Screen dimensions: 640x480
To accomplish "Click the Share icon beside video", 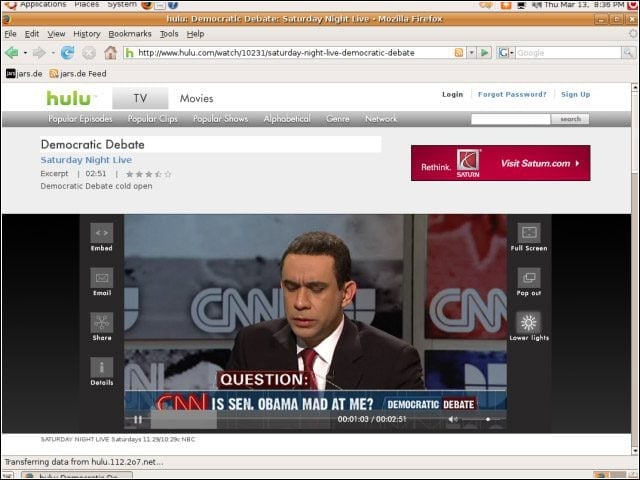I will point(102,323).
